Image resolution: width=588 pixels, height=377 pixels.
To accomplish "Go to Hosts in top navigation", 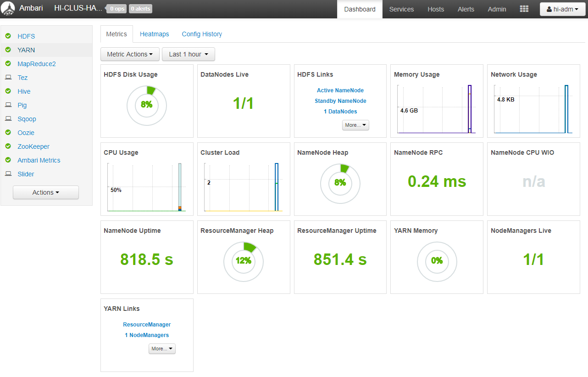I will pyautogui.click(x=435, y=9).
